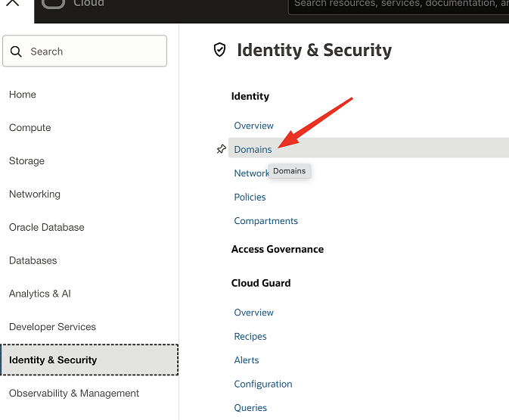
Task: Open the Policies link
Action: click(250, 197)
